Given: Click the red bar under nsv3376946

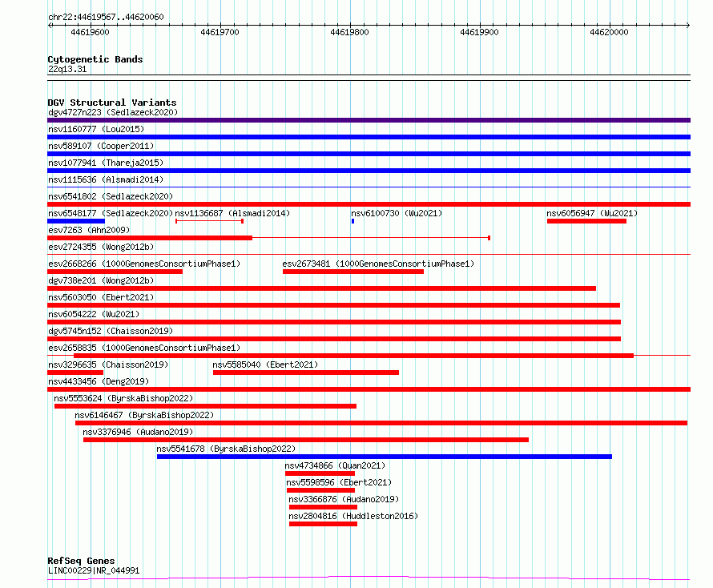Looking at the screenshot, I should (306, 440).
